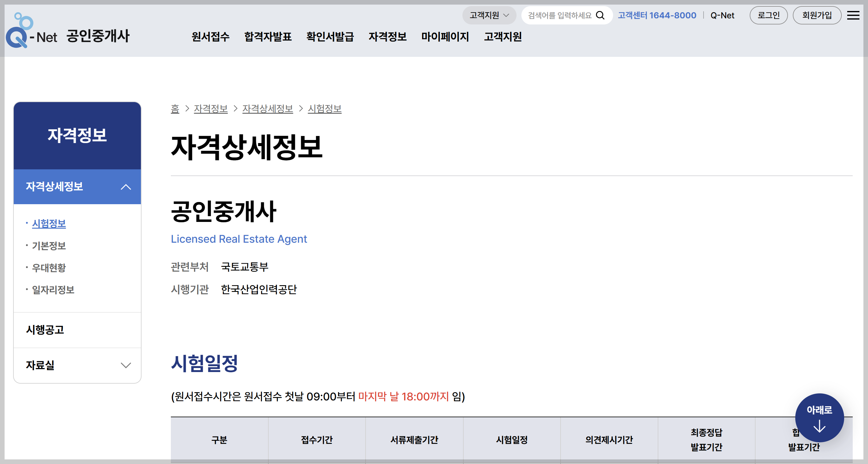Click the 홈 breadcrumb link
This screenshot has width=868, height=464.
point(175,109)
